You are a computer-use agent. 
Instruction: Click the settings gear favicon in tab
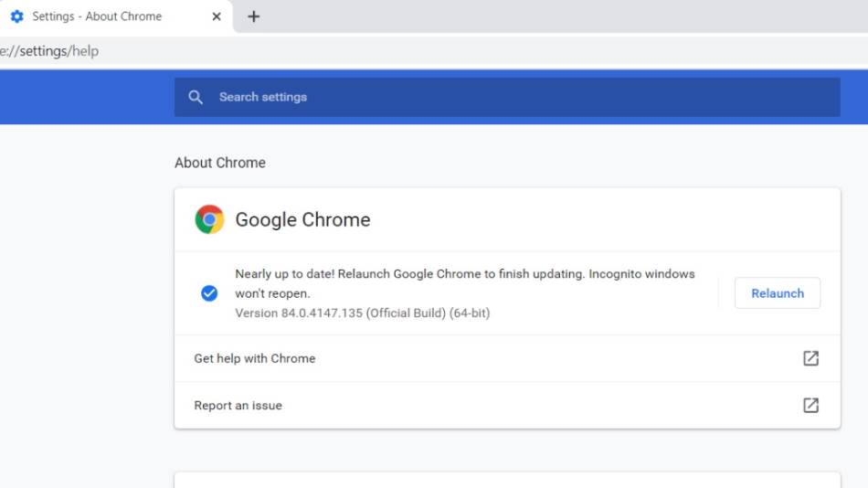tap(17, 16)
